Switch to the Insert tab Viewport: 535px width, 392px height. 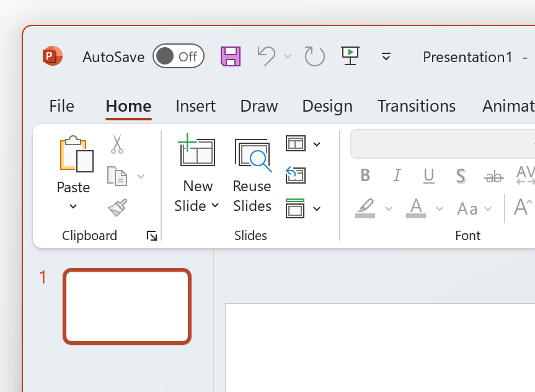(195, 106)
